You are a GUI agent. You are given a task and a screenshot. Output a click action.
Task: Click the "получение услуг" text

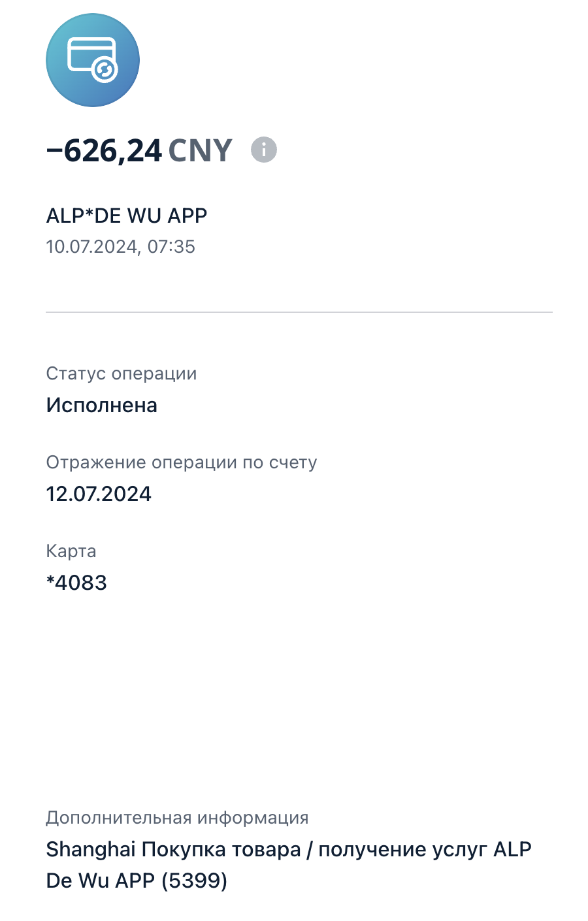pos(402,850)
